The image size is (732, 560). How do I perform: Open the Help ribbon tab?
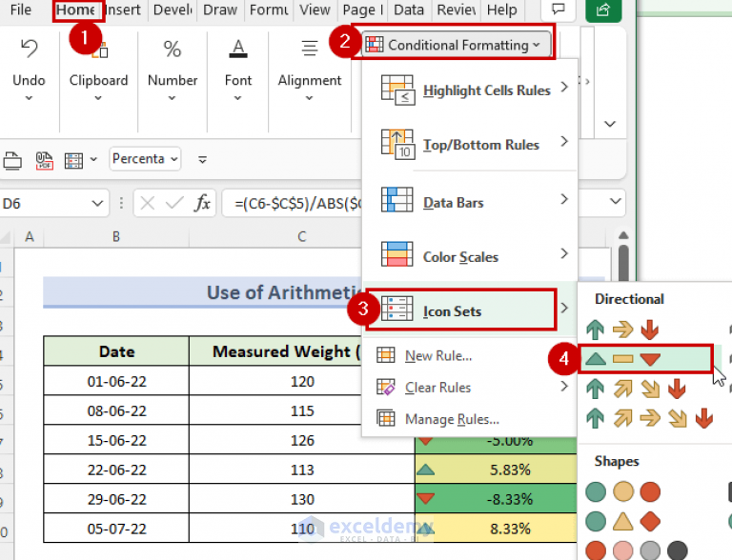click(502, 10)
